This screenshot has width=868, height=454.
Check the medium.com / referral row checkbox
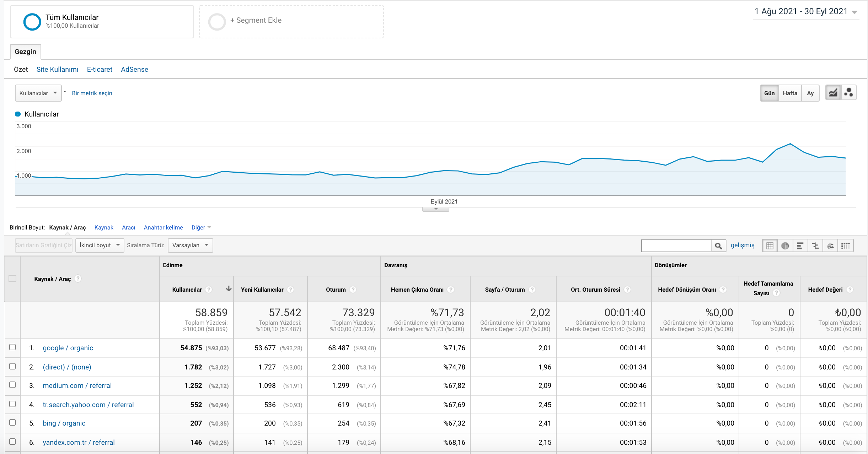click(x=12, y=385)
